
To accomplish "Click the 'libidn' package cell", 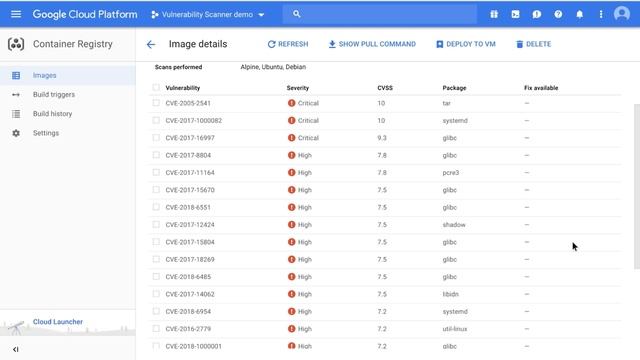I will pyautogui.click(x=451, y=294).
